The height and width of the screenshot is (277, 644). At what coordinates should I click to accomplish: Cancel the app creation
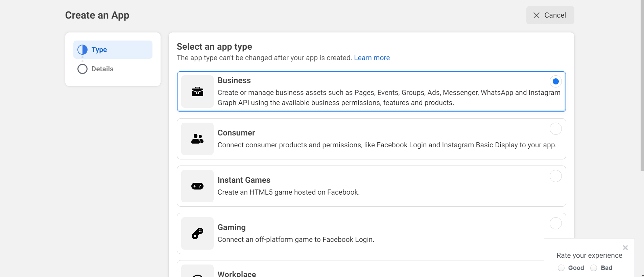[x=550, y=15]
